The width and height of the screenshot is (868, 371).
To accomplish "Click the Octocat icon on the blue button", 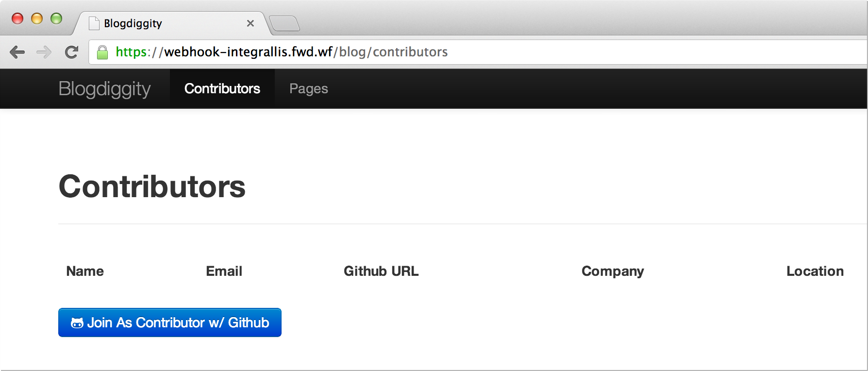I will tap(77, 322).
